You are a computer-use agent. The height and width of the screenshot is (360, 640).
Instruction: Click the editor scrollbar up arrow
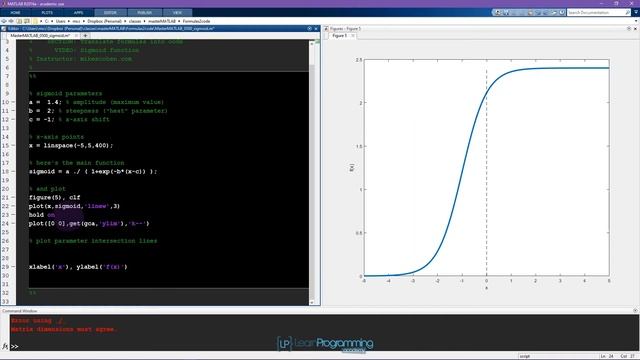coord(312,43)
